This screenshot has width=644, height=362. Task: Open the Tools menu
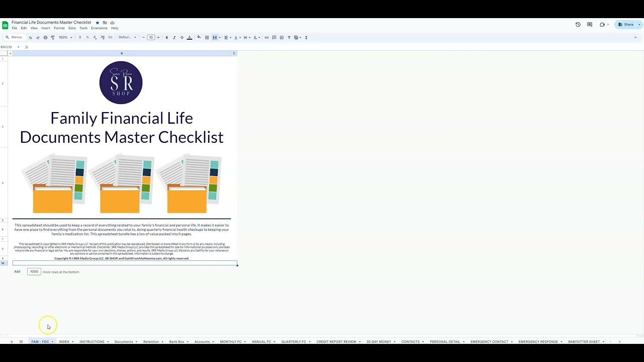(x=84, y=28)
